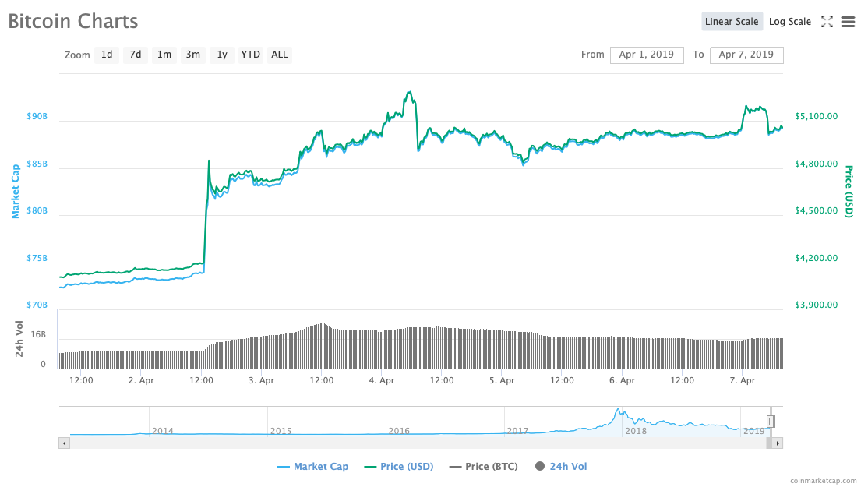The width and height of the screenshot is (868, 487).
Task: Click the 2. Apr x-axis label
Action: point(141,381)
